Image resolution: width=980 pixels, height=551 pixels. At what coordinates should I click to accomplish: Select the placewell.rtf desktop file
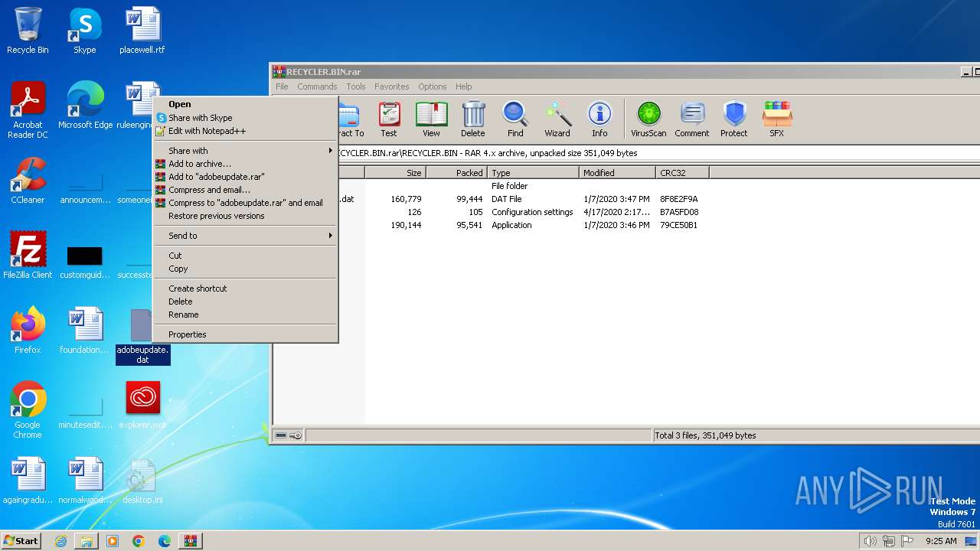(142, 31)
